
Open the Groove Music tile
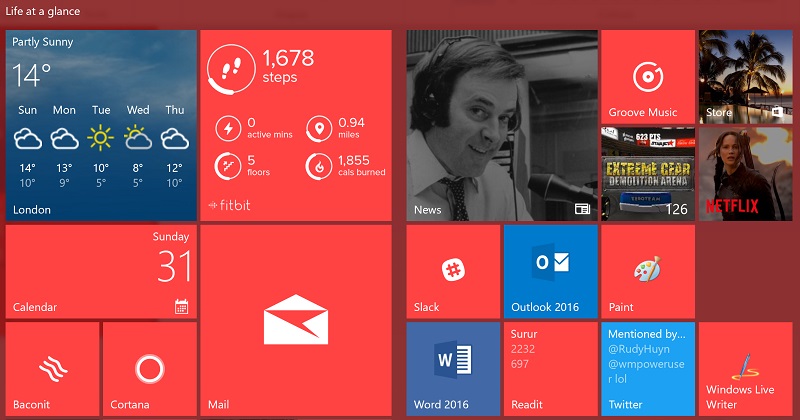click(x=648, y=77)
